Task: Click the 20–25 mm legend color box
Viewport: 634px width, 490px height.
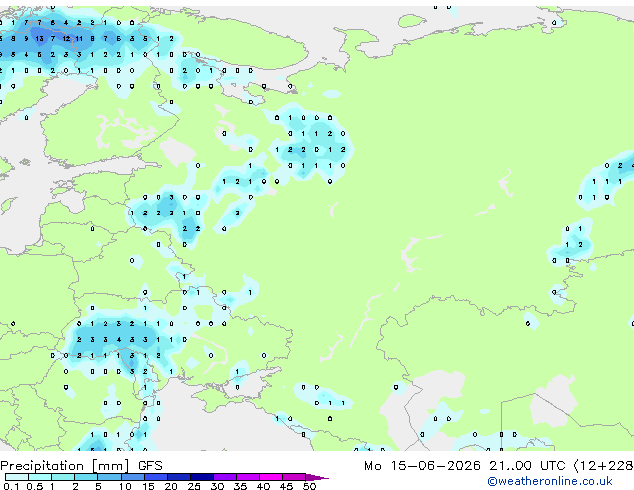Action: tap(178, 477)
